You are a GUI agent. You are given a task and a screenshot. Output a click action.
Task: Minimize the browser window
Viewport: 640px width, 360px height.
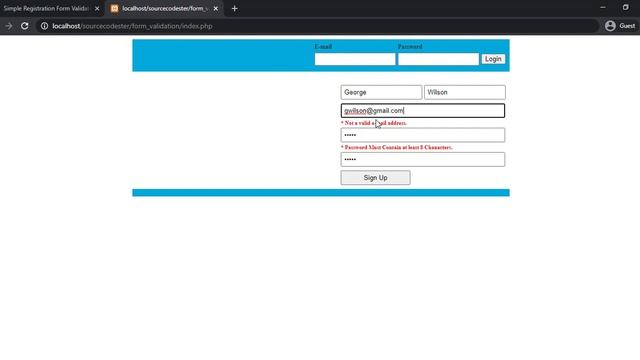[x=603, y=7]
